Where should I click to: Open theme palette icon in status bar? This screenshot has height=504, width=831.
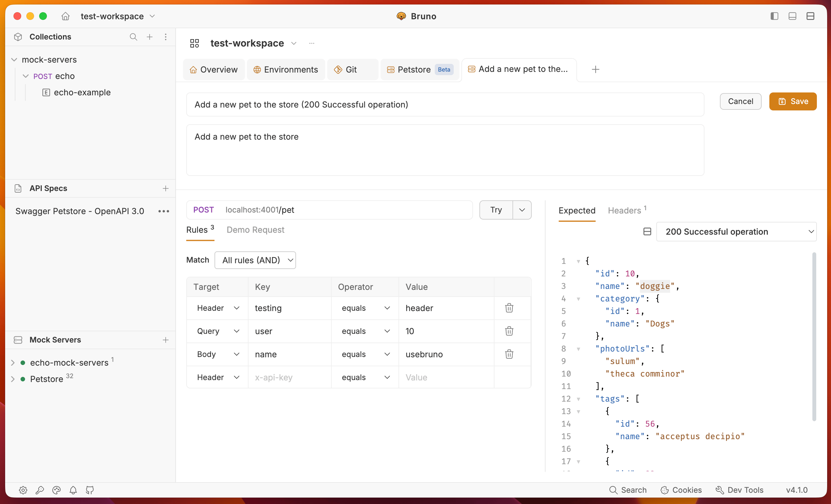coord(56,490)
